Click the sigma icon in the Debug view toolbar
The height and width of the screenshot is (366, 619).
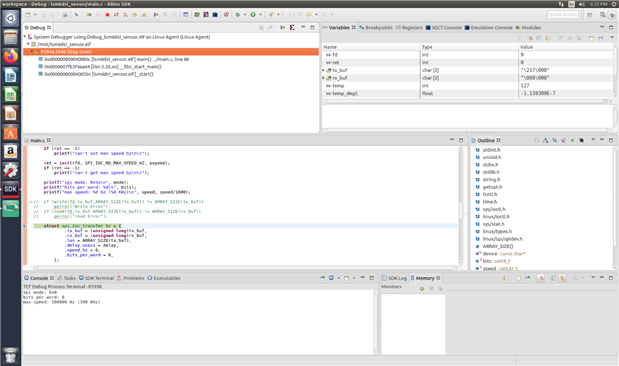[292, 27]
